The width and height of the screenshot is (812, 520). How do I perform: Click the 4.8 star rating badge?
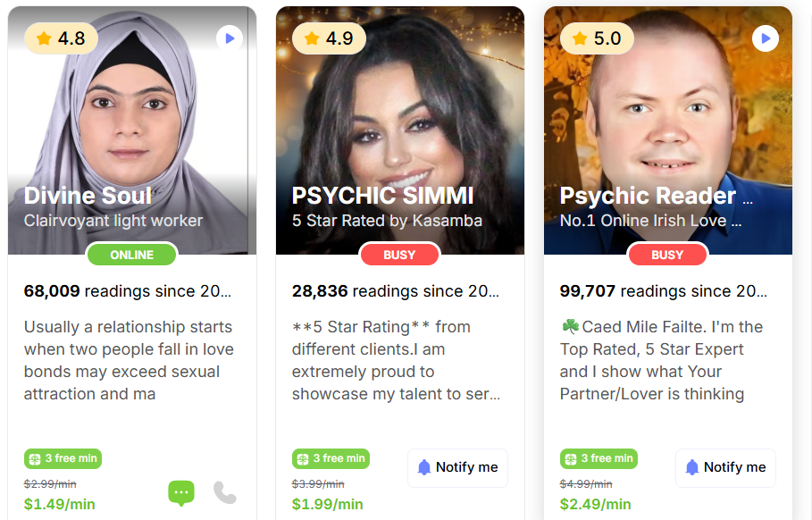61,38
